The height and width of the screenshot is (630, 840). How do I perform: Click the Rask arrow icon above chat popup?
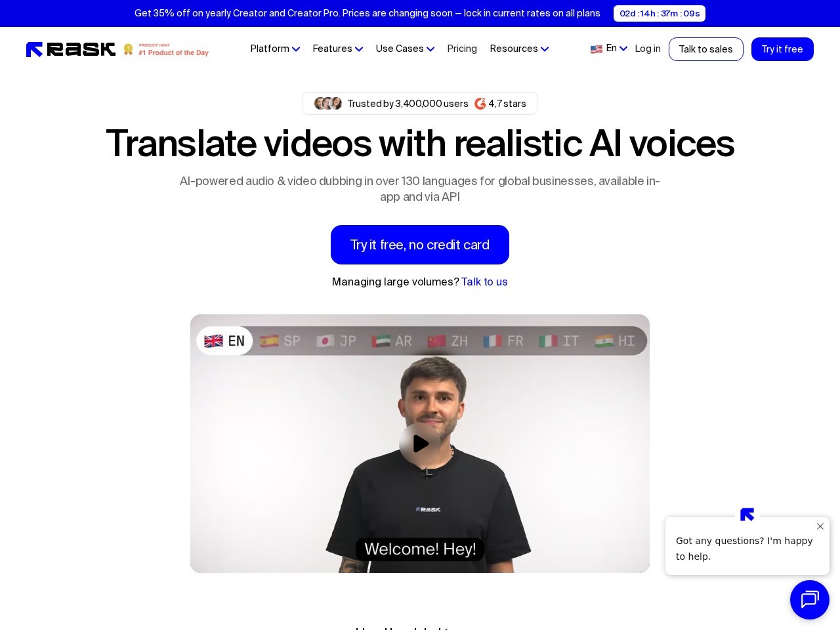[747, 514]
